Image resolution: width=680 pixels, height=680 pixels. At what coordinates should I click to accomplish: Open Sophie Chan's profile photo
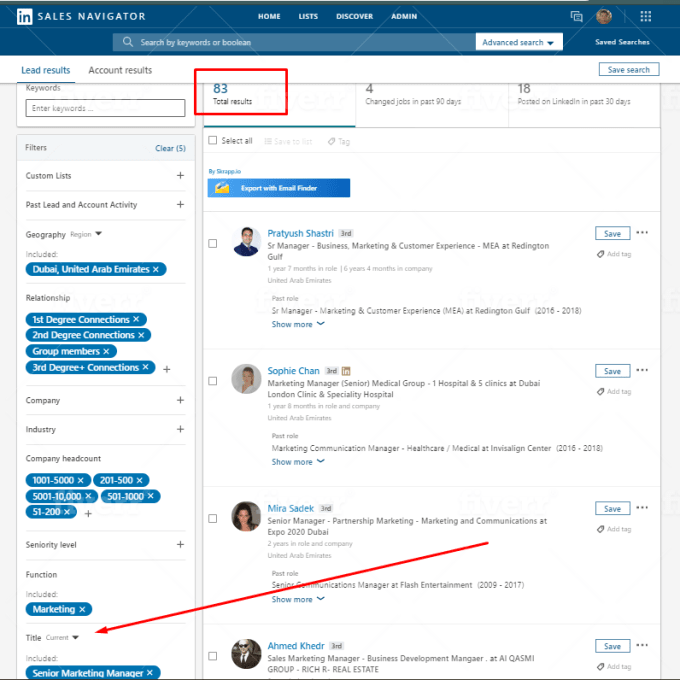pyautogui.click(x=246, y=379)
